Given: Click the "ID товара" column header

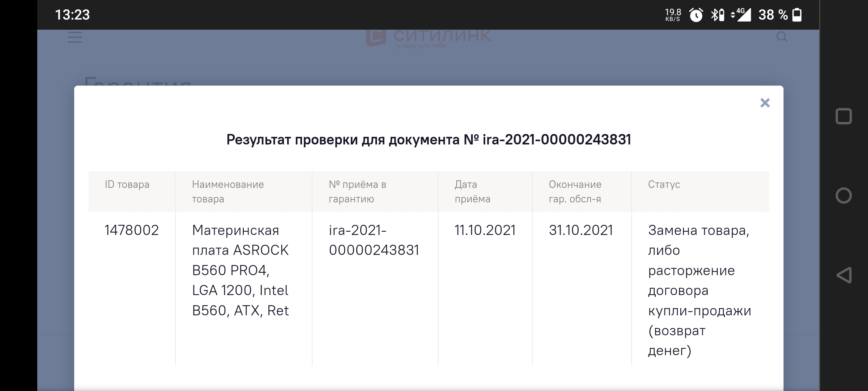Looking at the screenshot, I should point(127,185).
